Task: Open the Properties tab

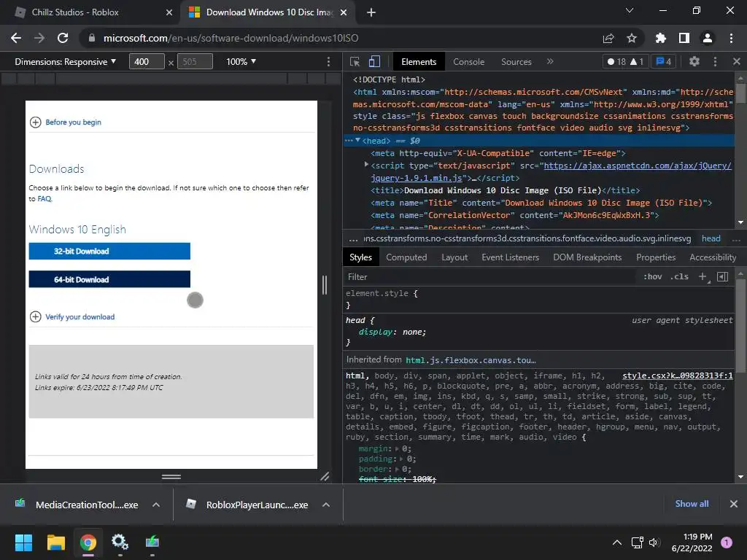Action: coord(656,257)
